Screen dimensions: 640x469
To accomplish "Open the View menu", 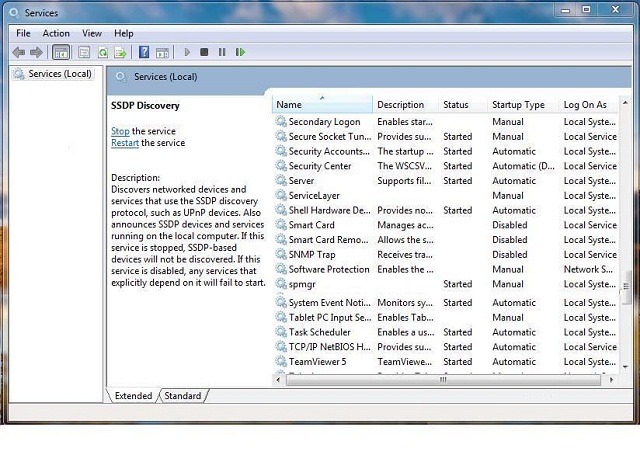I will point(92,33).
